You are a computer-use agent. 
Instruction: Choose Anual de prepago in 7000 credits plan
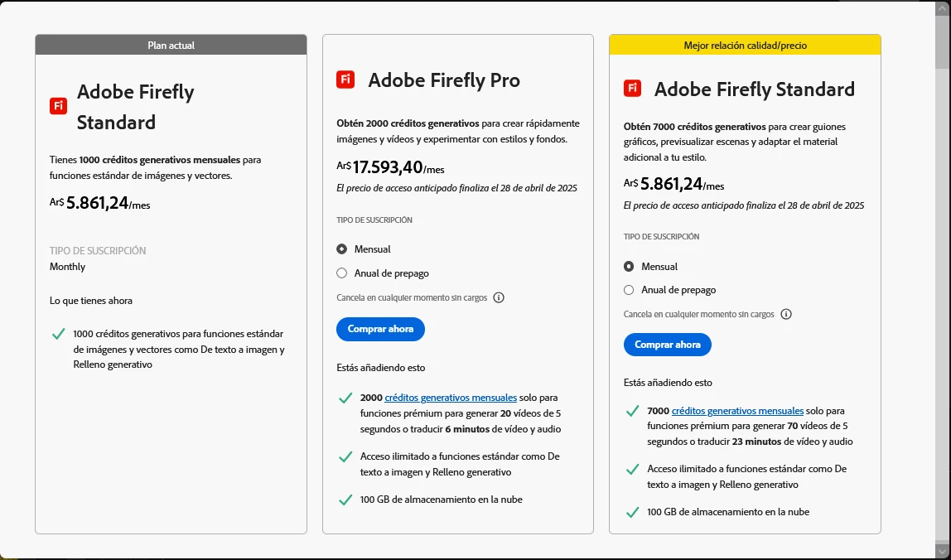[x=629, y=290]
